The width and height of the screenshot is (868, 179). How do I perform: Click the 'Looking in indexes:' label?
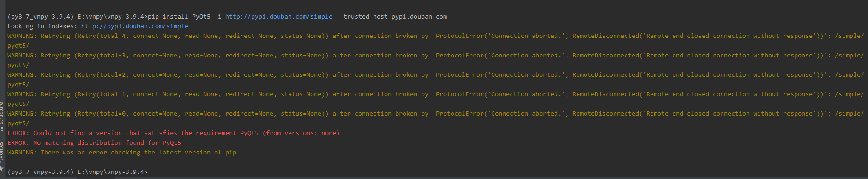pos(42,26)
